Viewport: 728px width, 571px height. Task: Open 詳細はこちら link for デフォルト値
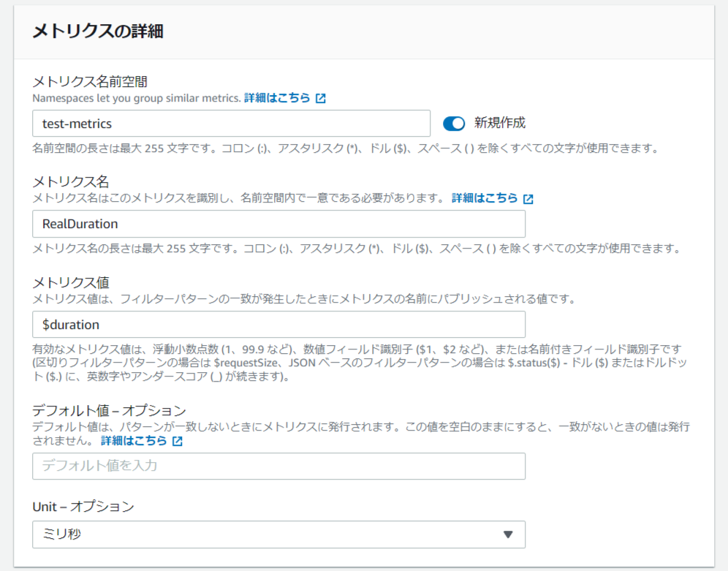click(x=134, y=441)
